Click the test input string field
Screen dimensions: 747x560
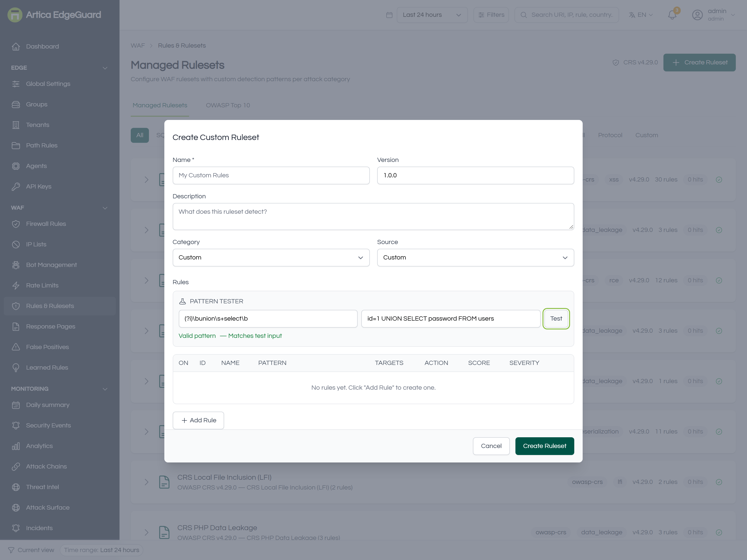(x=451, y=319)
